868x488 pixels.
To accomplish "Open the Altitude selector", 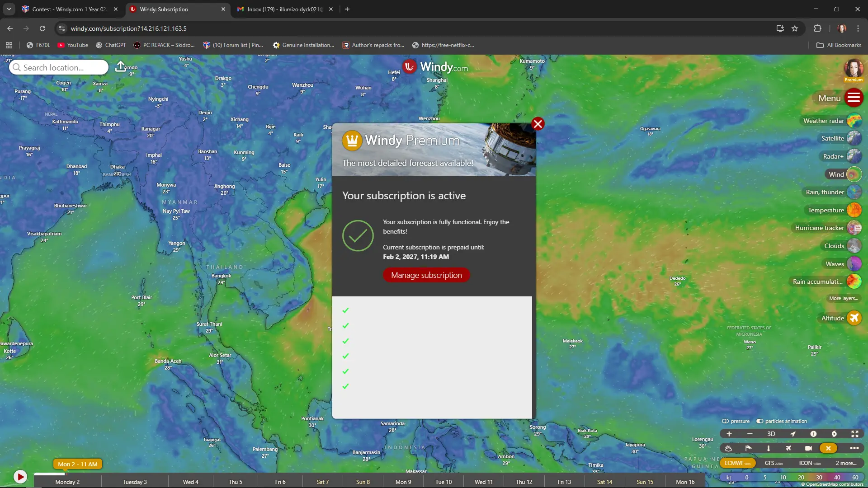I will [840, 318].
